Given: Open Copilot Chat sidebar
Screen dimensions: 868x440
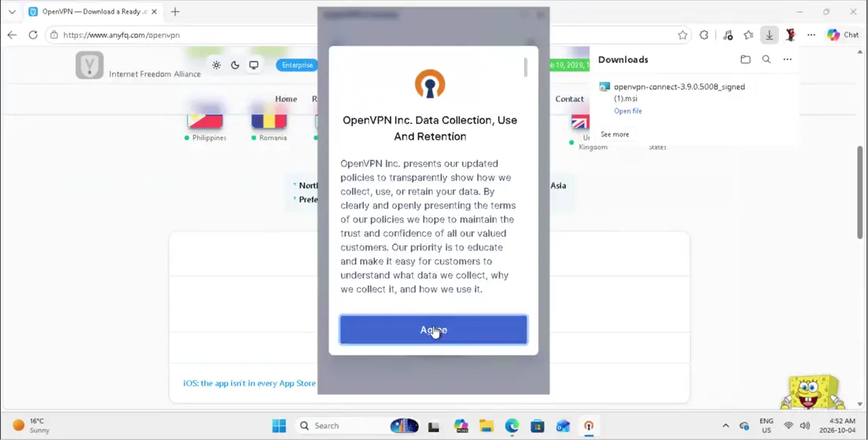Looking at the screenshot, I should click(x=843, y=35).
